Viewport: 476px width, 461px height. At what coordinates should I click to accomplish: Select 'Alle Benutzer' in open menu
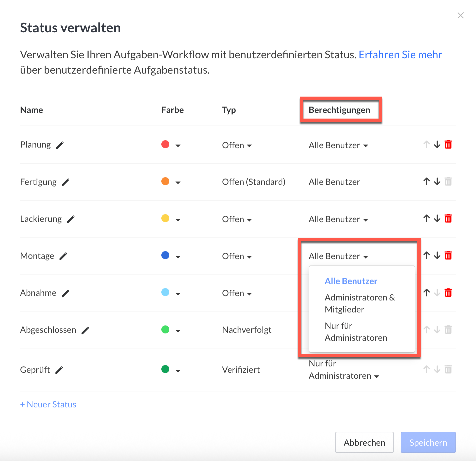pyautogui.click(x=351, y=281)
